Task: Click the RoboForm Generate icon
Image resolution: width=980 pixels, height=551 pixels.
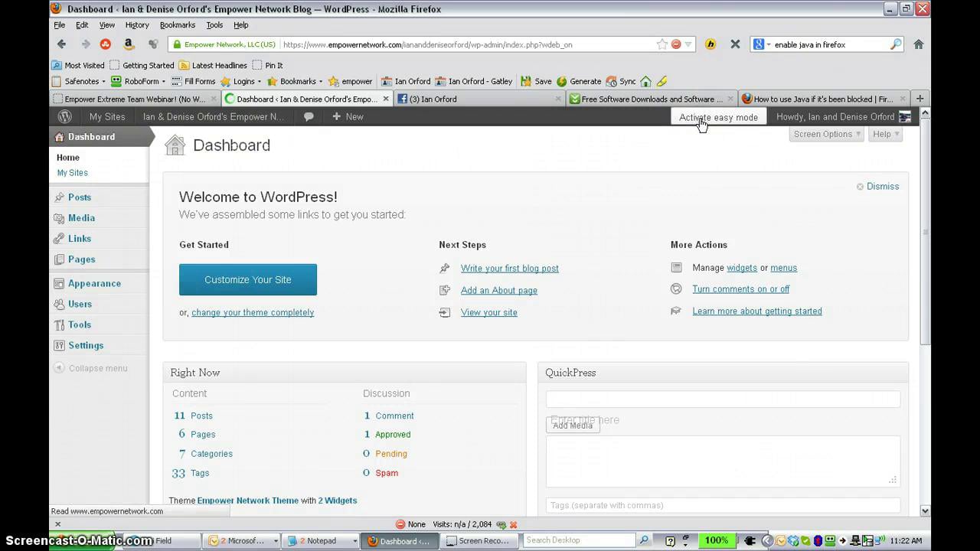Action: [562, 81]
